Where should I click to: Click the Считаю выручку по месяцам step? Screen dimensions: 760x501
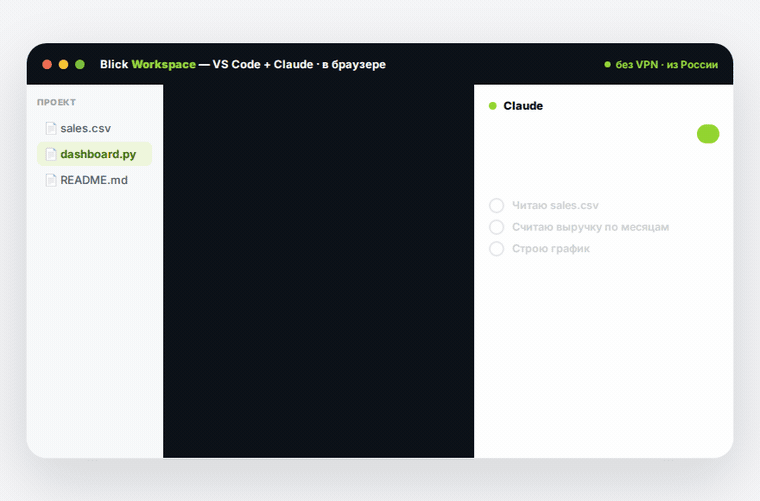[x=590, y=227]
